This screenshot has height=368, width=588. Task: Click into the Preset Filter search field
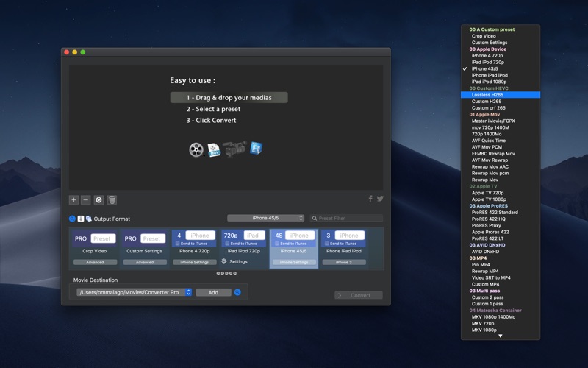pos(346,218)
